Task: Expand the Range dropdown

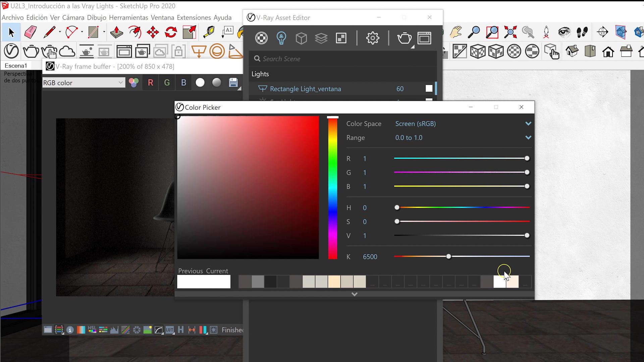Action: 528,138
